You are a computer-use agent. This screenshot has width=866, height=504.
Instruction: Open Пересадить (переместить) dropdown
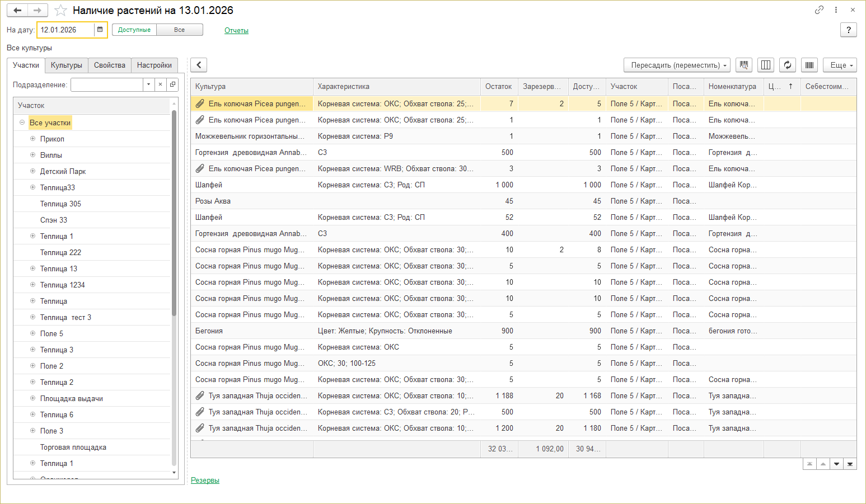click(677, 65)
